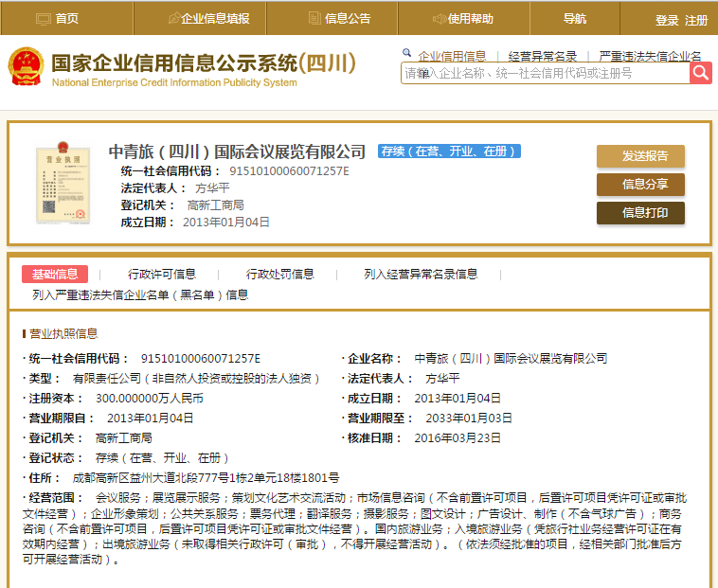Click the 信息打印 button
Image resolution: width=718 pixels, height=588 pixels.
click(640, 213)
